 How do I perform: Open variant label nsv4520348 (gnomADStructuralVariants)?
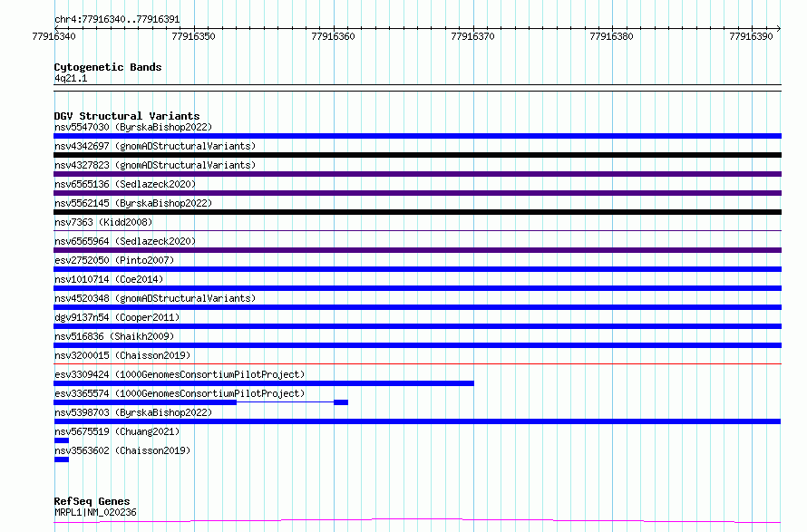[155, 298]
